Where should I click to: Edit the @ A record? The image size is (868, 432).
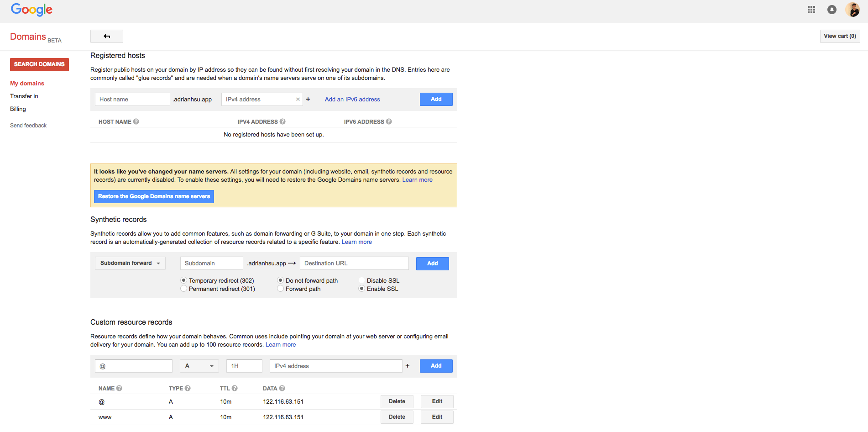tap(437, 401)
